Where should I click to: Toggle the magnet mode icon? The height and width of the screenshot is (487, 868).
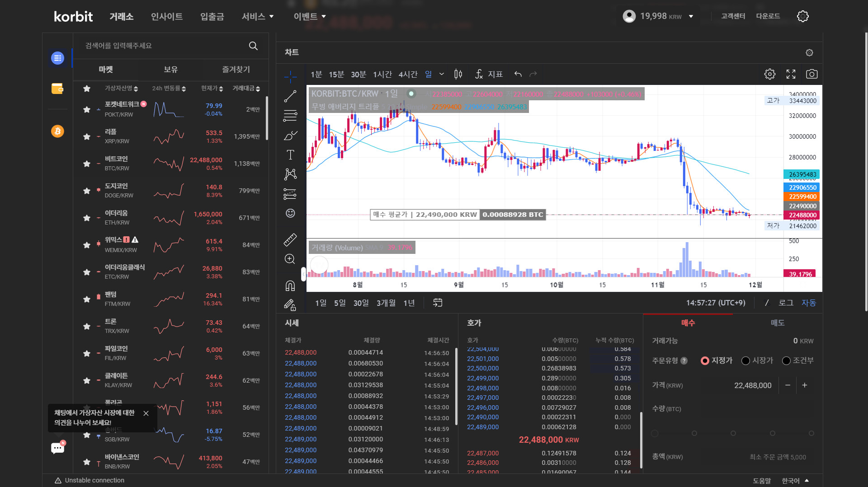tap(290, 286)
